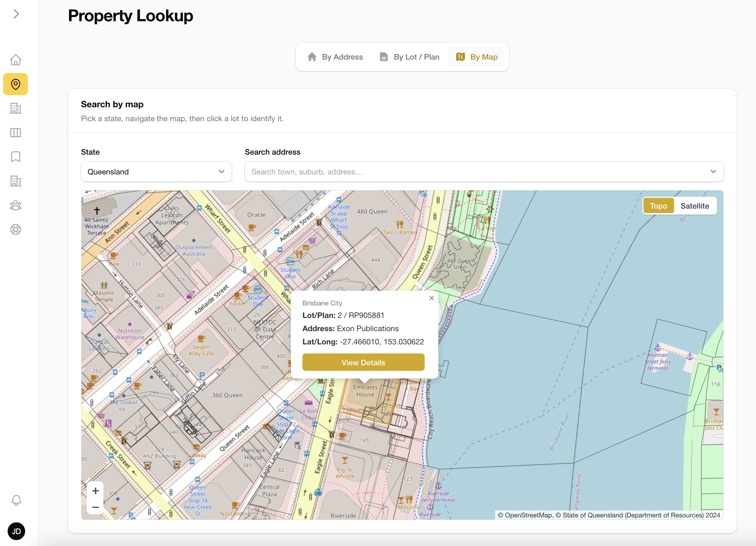Click the 360 Queen building label

coord(227,395)
